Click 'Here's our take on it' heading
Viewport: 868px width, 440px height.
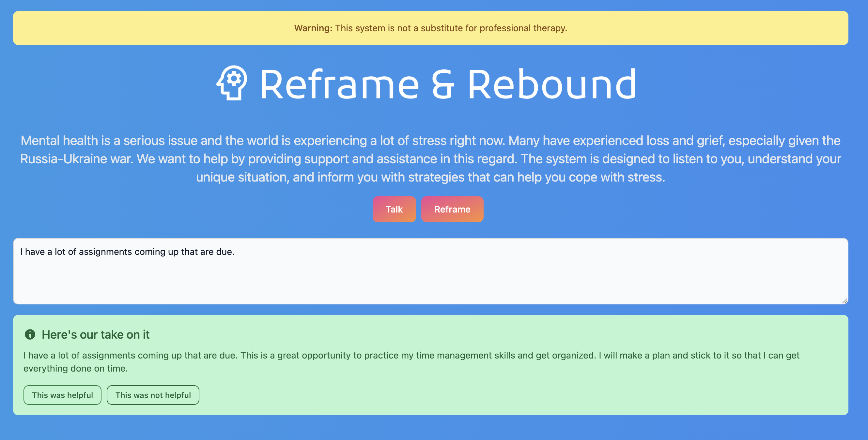click(x=95, y=334)
